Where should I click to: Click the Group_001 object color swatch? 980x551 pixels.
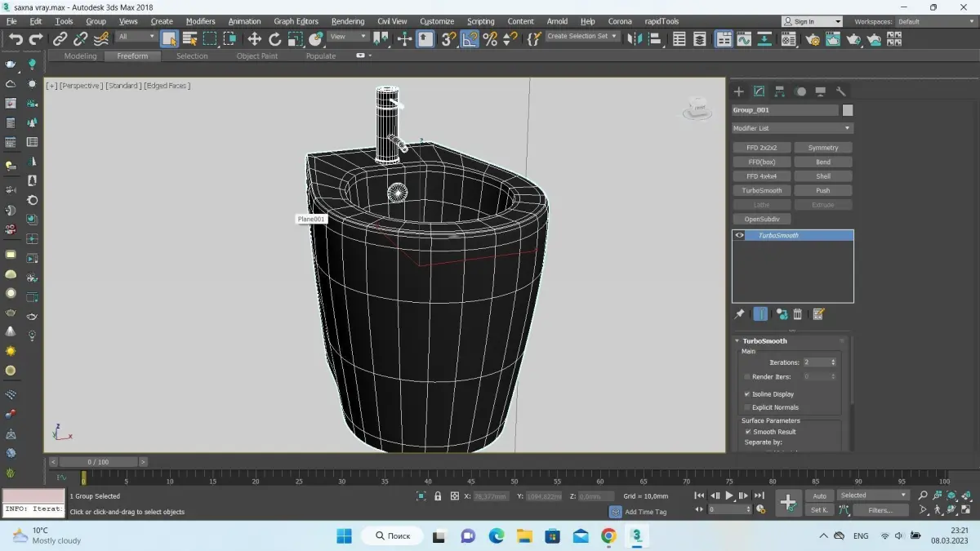[x=848, y=110]
